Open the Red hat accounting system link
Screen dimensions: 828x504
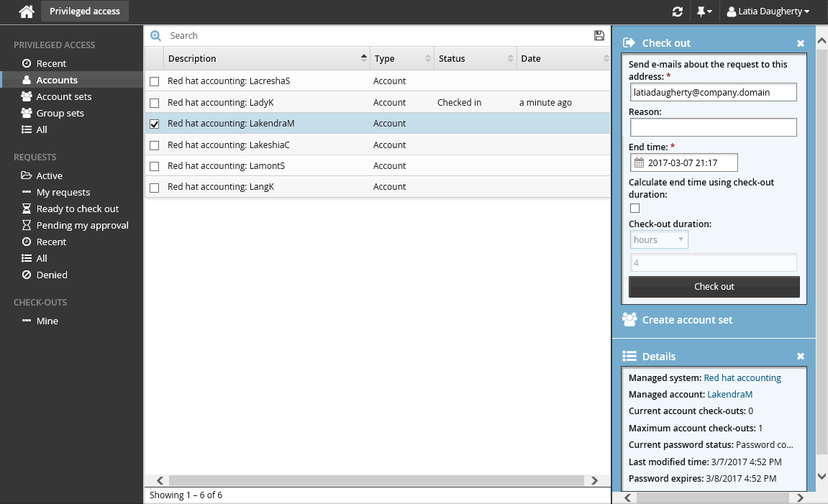tap(742, 378)
